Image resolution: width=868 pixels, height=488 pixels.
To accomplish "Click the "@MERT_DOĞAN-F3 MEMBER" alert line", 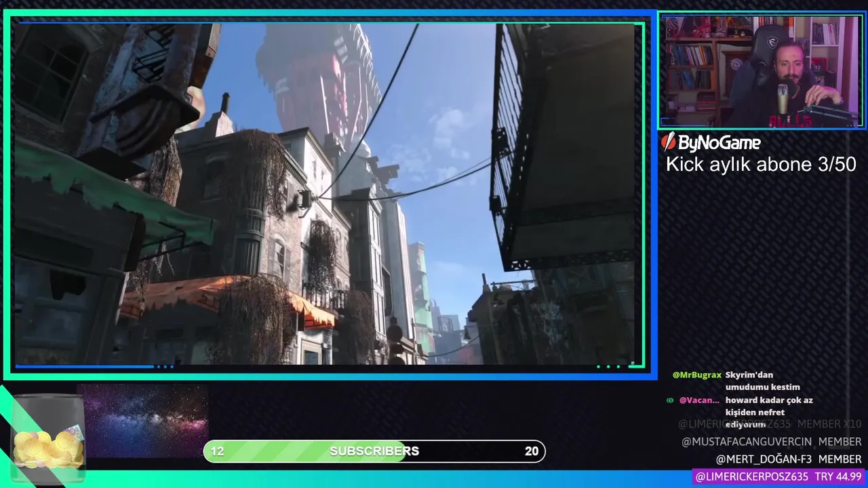I will tap(788, 459).
